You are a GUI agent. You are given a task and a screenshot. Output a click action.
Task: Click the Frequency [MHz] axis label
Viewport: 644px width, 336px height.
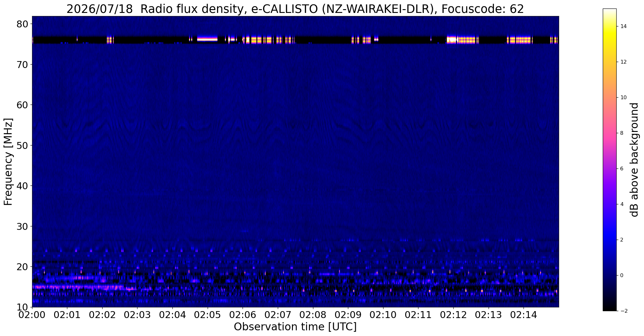click(8, 162)
